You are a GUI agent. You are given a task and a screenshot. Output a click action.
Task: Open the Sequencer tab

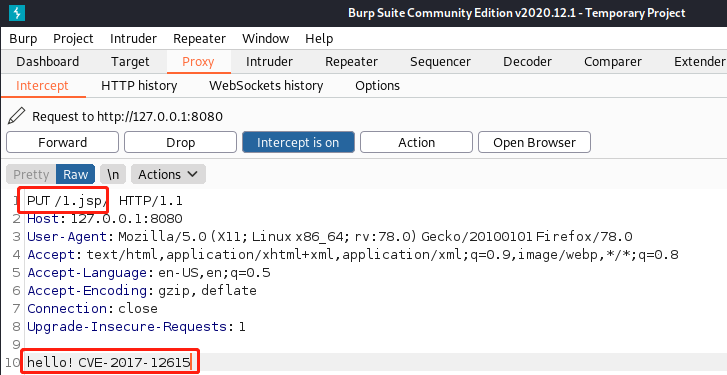click(440, 62)
